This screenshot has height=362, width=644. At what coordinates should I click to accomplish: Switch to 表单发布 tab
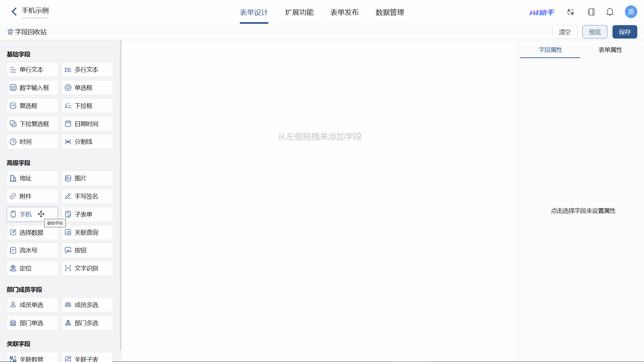tap(344, 12)
